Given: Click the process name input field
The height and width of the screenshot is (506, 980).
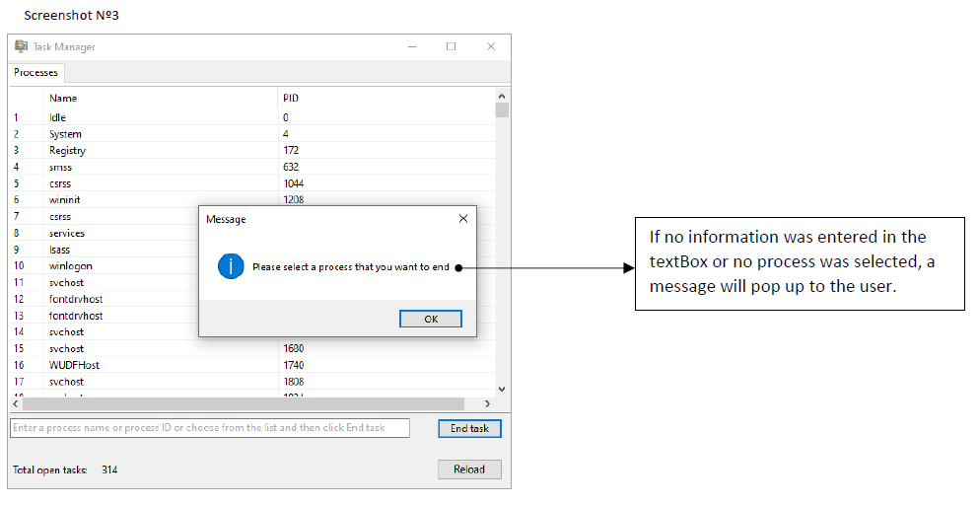Looking at the screenshot, I should [x=210, y=428].
